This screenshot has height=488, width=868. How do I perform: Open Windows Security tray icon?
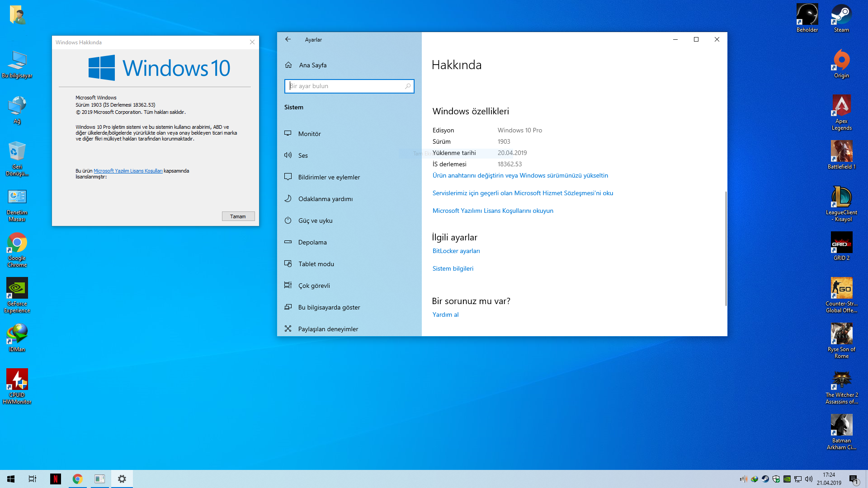[x=776, y=479]
